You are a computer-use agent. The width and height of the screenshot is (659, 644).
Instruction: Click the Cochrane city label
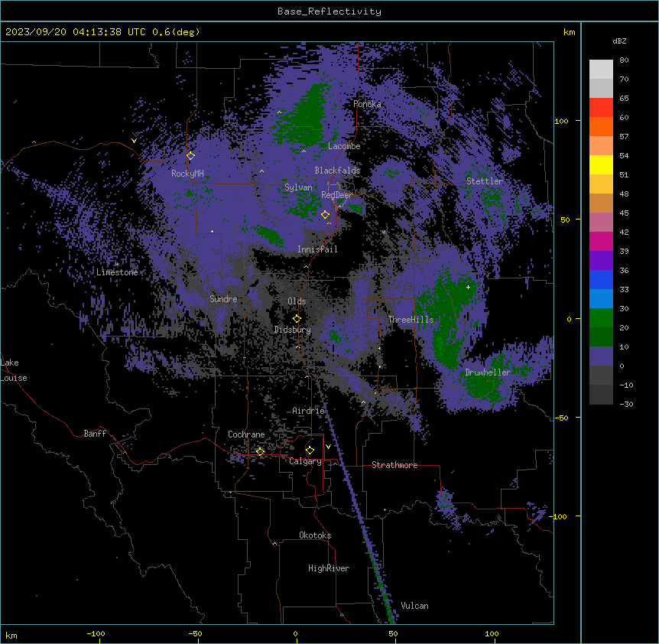click(x=246, y=434)
